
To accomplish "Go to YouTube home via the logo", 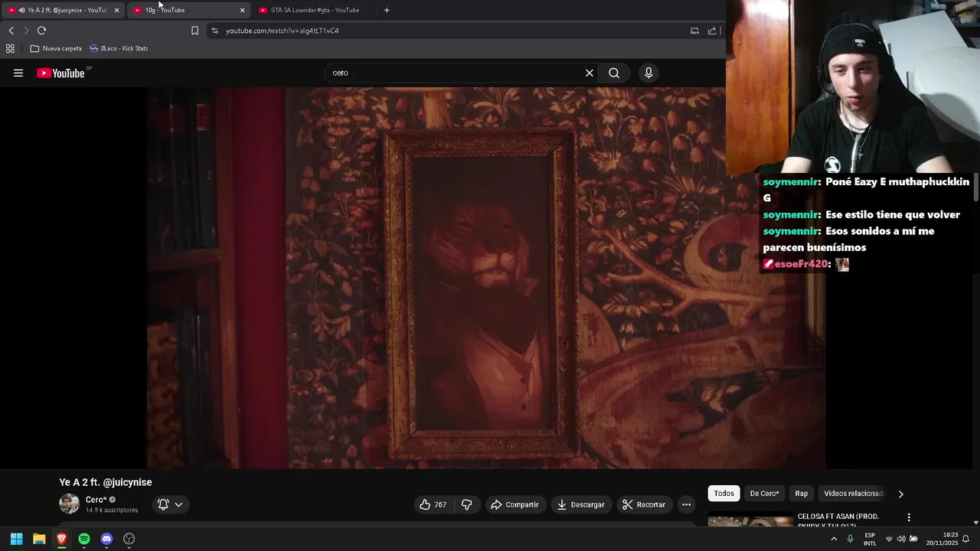I will 60,73.
